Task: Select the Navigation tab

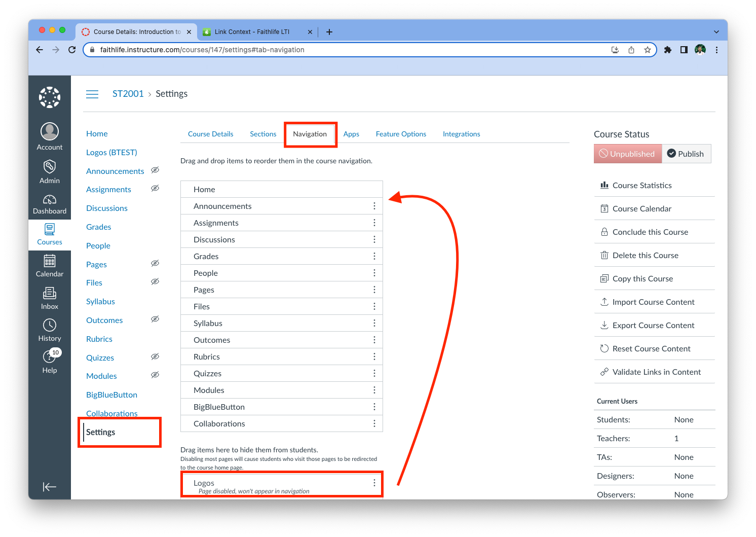Action: [310, 134]
